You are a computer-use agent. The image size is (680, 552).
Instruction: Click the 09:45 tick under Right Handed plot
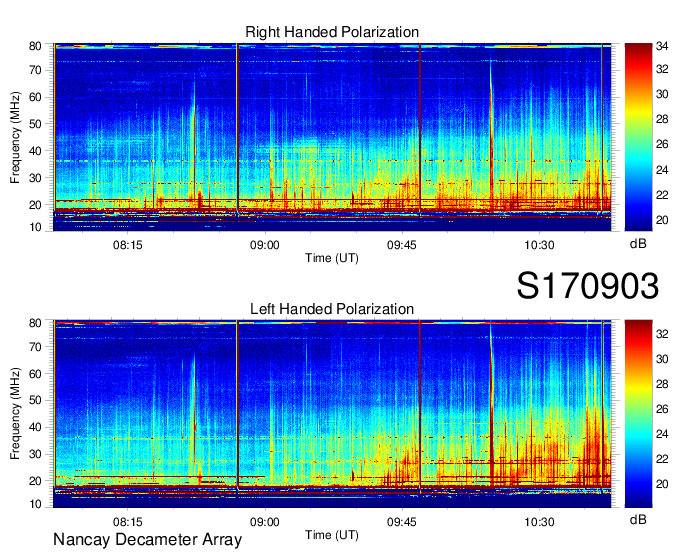coord(402,245)
